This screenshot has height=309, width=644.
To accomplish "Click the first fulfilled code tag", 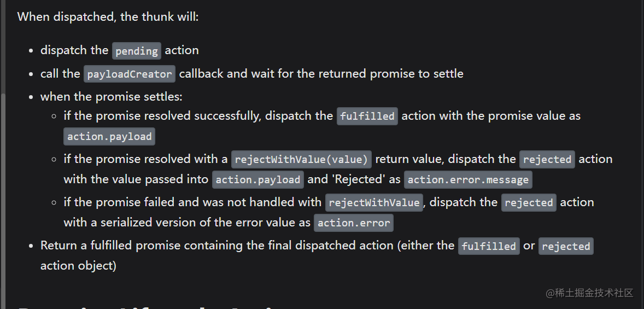I will point(367,116).
